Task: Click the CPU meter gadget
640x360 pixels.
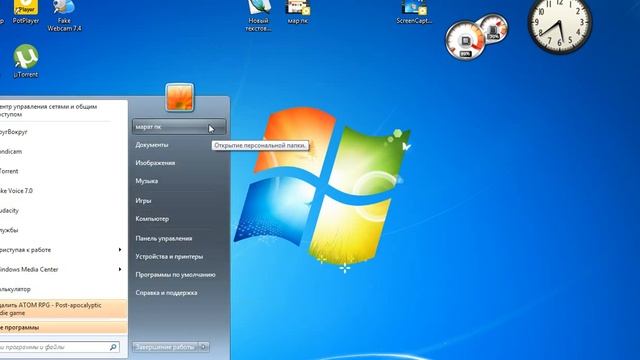Action: tap(465, 41)
